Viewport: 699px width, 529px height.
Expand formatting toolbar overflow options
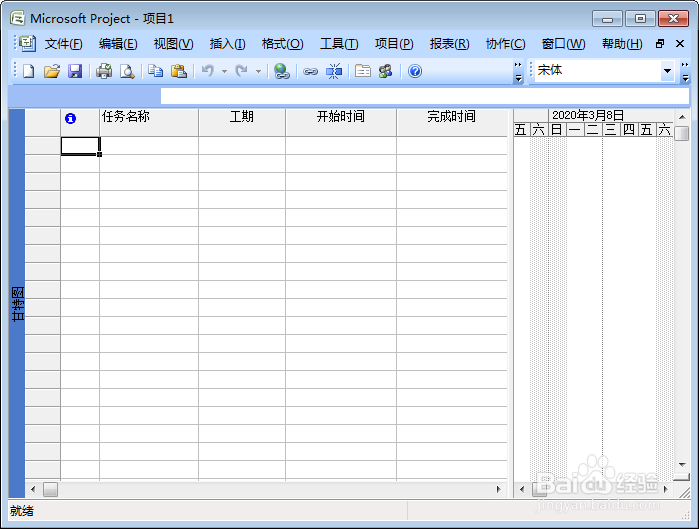[685, 71]
